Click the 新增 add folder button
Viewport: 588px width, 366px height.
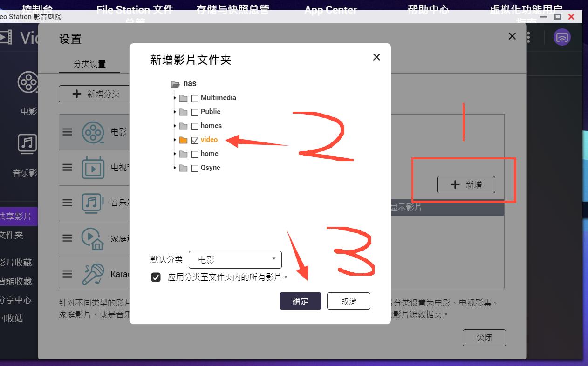point(465,184)
